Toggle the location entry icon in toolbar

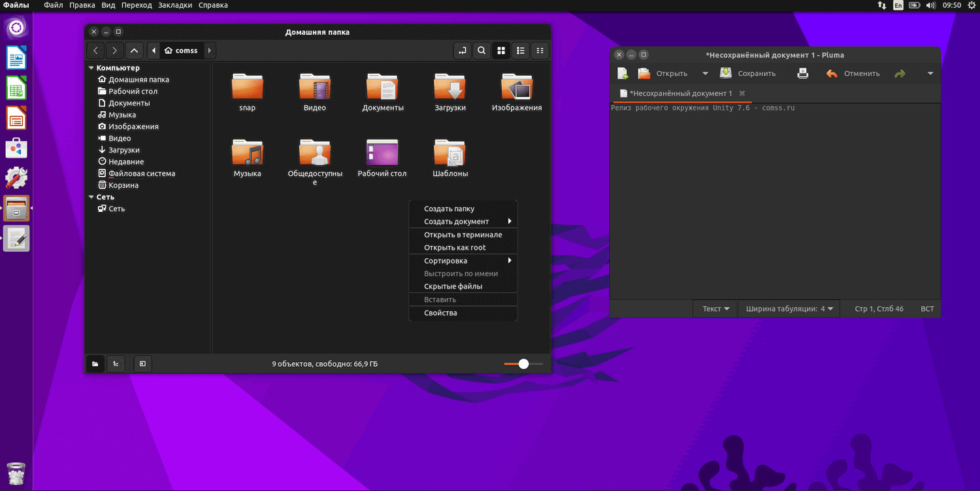463,50
